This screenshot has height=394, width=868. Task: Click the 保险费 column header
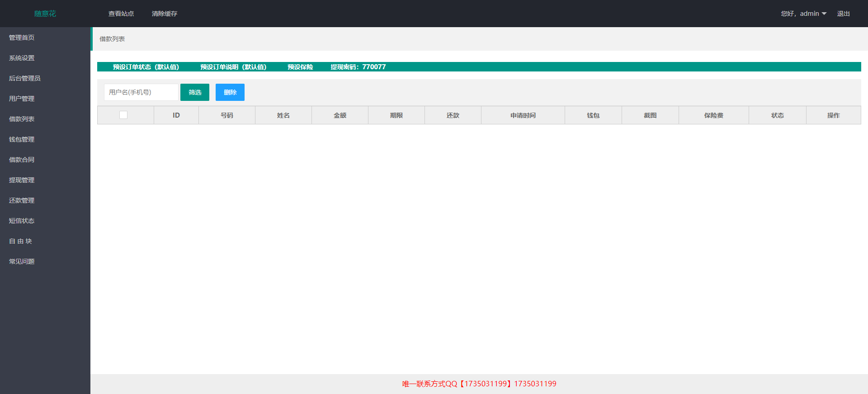[x=714, y=115]
